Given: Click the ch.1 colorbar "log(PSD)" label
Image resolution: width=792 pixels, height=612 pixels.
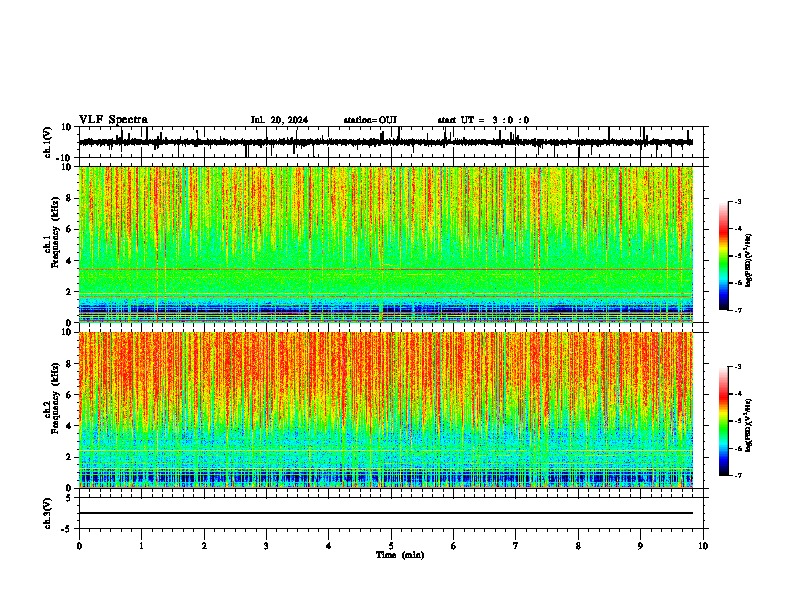Looking at the screenshot, I should [x=748, y=261].
